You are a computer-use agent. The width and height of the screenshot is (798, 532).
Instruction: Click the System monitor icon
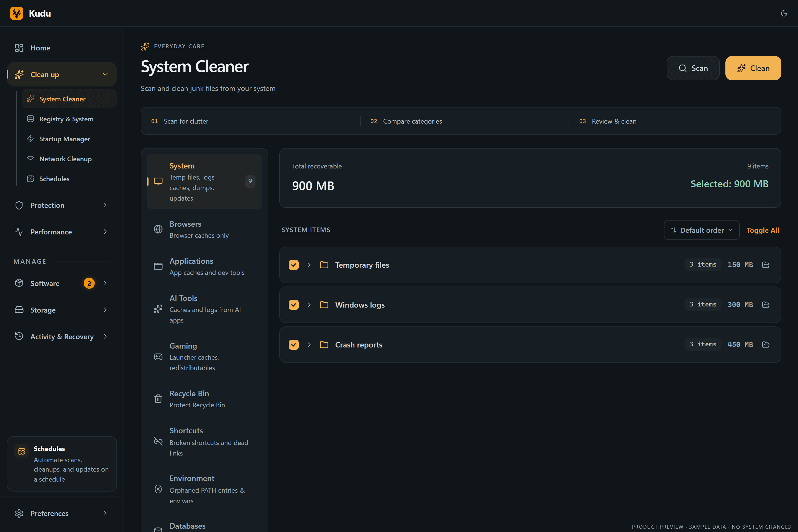point(158,181)
